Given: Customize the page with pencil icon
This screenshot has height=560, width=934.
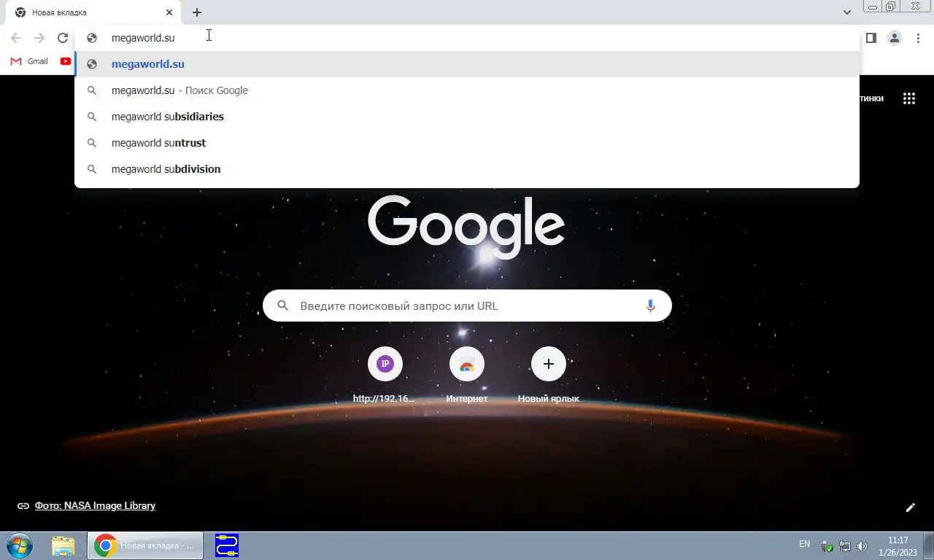Looking at the screenshot, I should (911, 507).
